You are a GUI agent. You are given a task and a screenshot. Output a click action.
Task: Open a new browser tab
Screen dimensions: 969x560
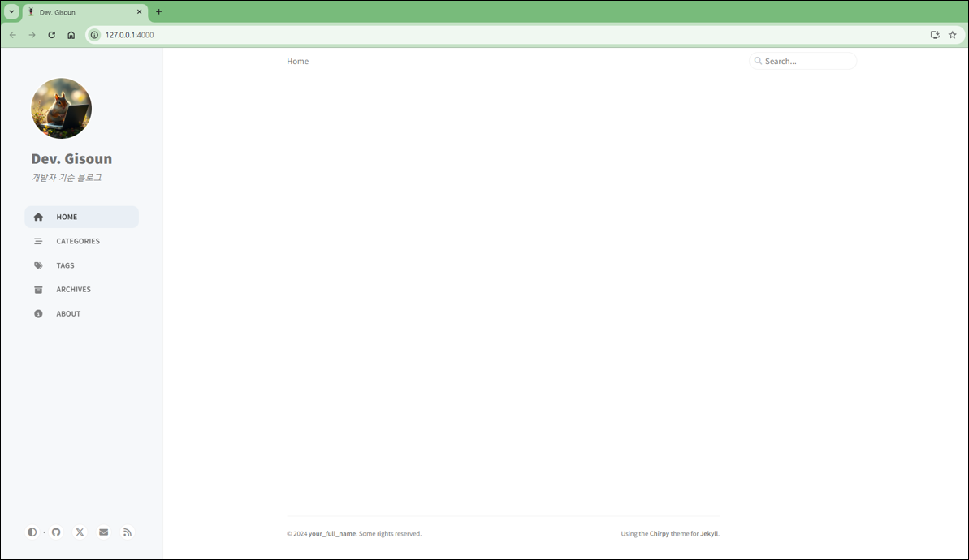coord(158,12)
